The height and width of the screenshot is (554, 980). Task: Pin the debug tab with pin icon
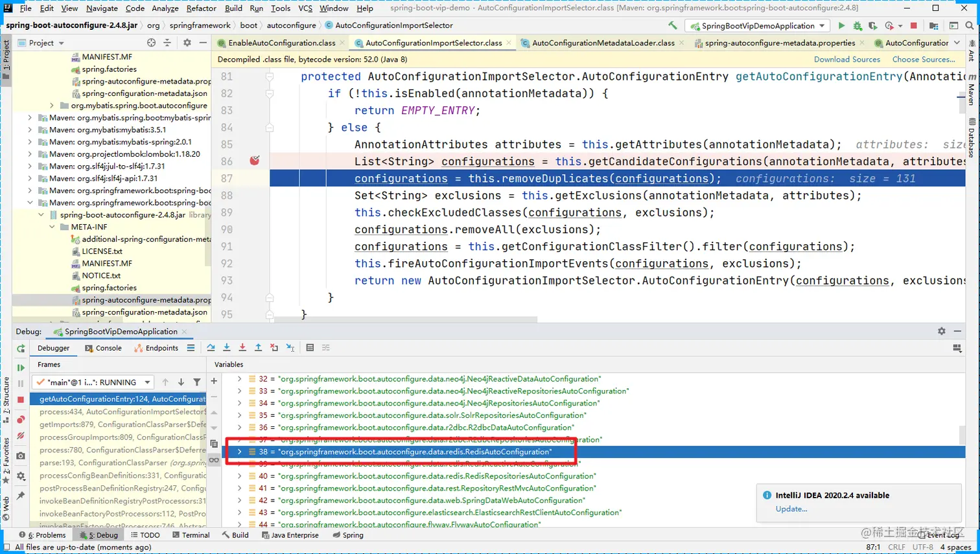[x=21, y=496]
